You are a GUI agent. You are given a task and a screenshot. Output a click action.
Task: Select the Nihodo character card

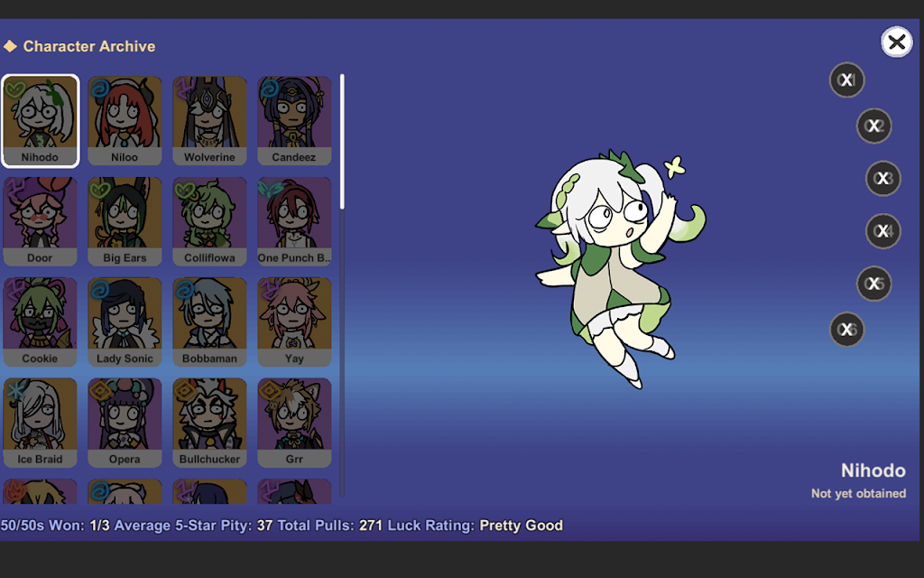tap(41, 121)
